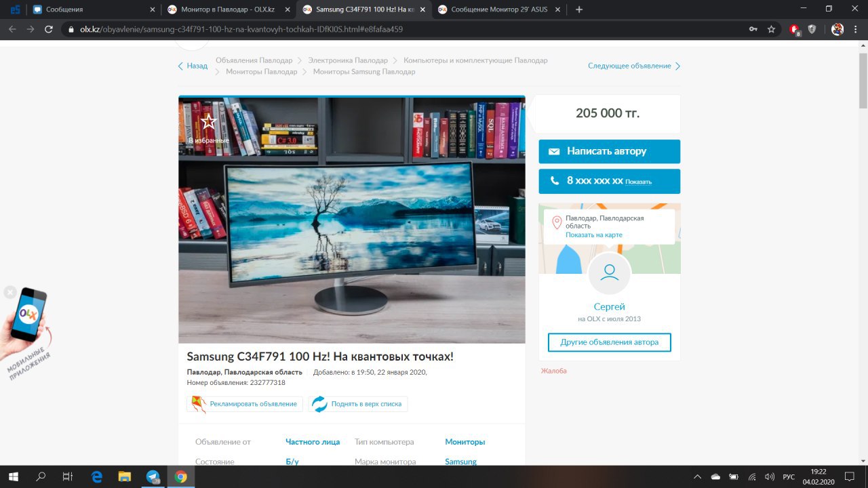Bookmark page with star icon

coord(771,29)
